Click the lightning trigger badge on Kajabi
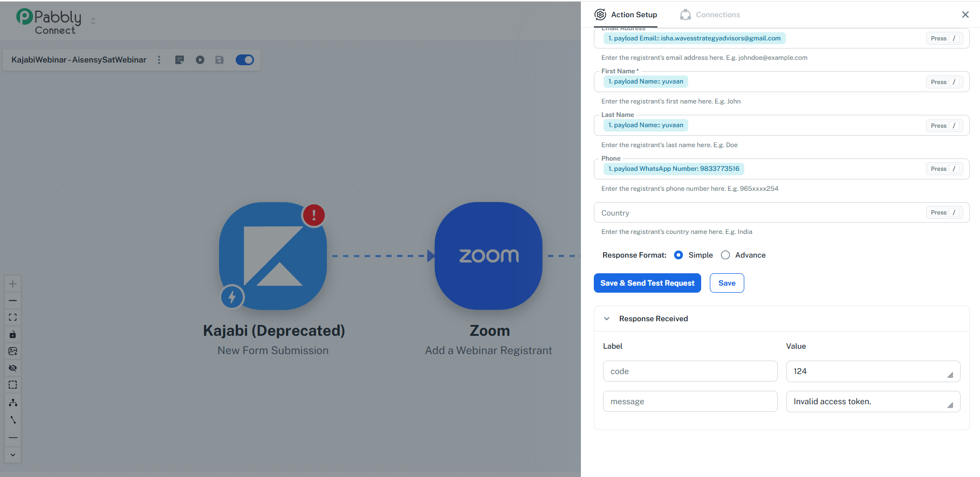The height and width of the screenshot is (477, 980). [232, 296]
